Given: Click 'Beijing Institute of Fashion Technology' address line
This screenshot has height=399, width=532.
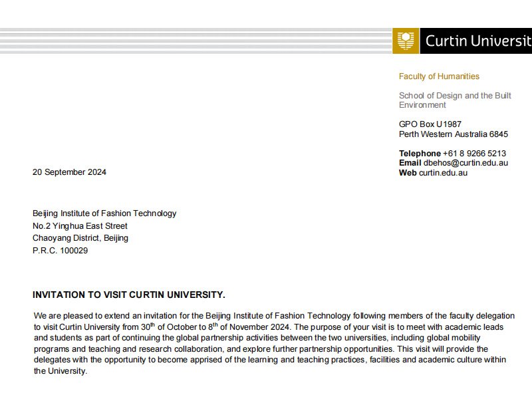Looking at the screenshot, I should tap(104, 213).
